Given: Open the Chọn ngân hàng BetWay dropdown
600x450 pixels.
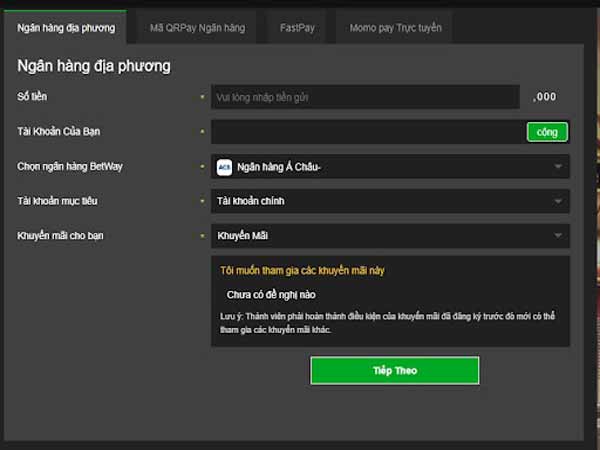Looking at the screenshot, I should pos(390,167).
